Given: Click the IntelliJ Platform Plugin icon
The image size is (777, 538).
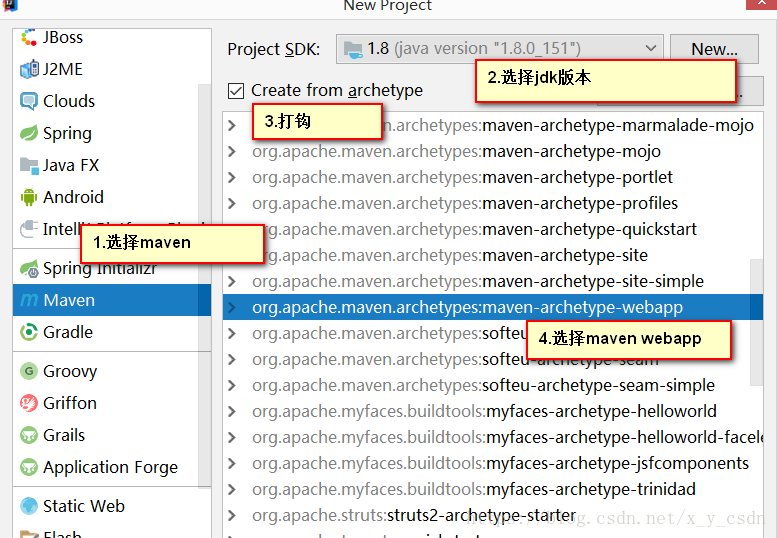Looking at the screenshot, I should [x=29, y=229].
